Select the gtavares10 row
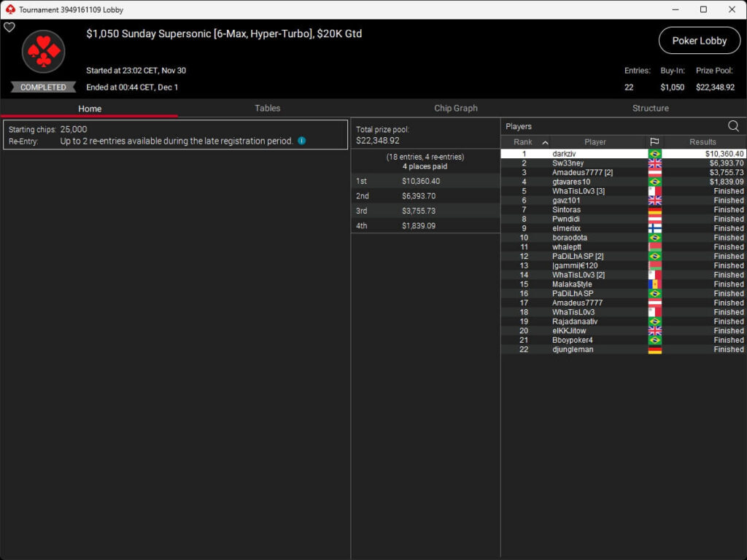The image size is (747, 560). coord(571,182)
